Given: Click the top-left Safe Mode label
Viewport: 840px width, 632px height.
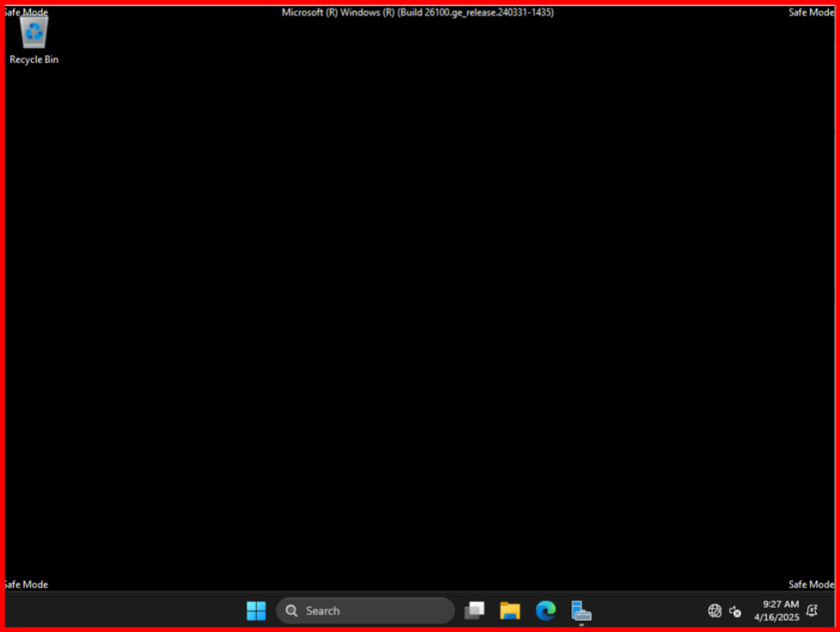Looking at the screenshot, I should (x=26, y=13).
